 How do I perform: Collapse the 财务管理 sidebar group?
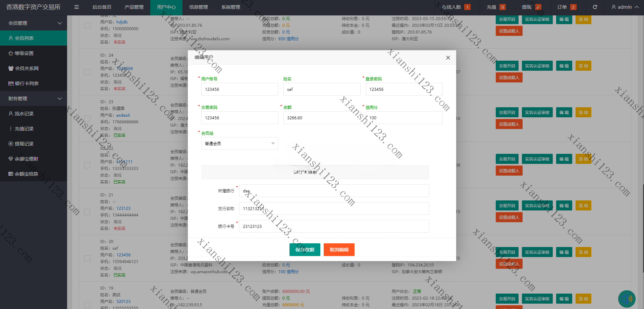(34, 99)
